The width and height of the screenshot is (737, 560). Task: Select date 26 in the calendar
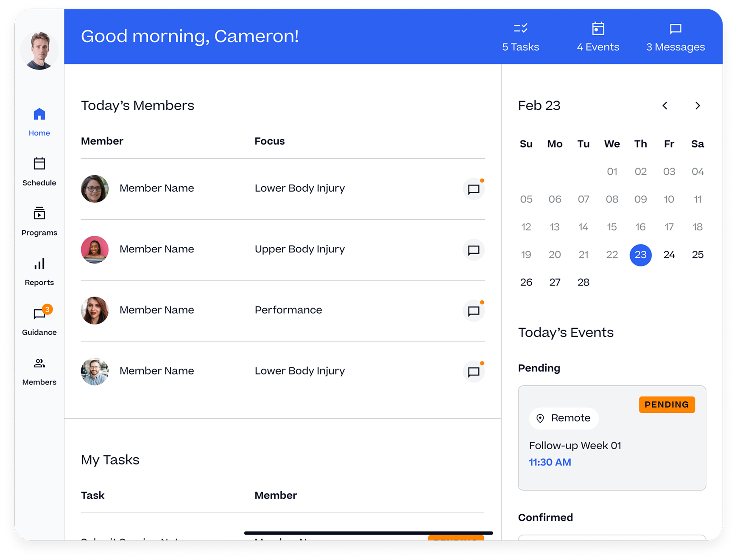coord(526,282)
